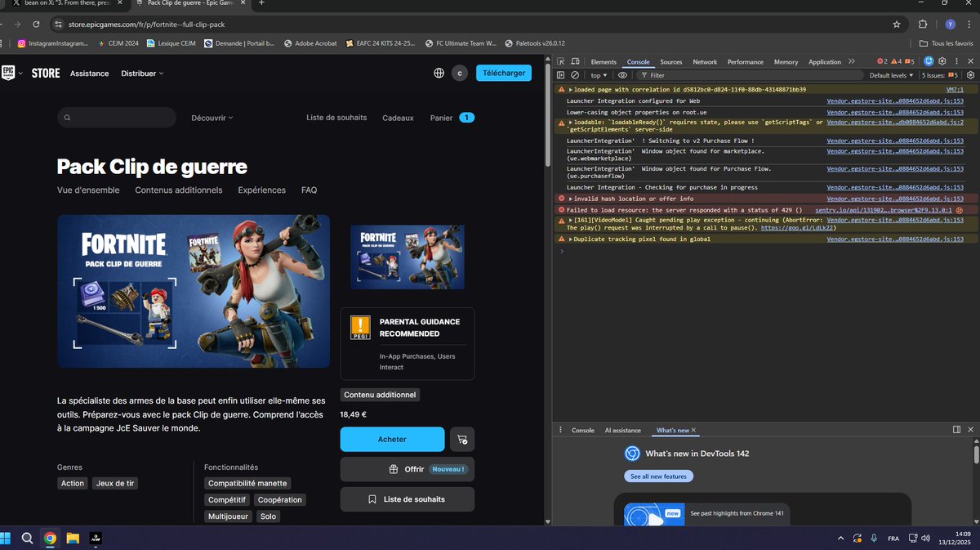This screenshot has width=980, height=550.
Task: Open the Contenus additionnels tab
Action: point(179,190)
